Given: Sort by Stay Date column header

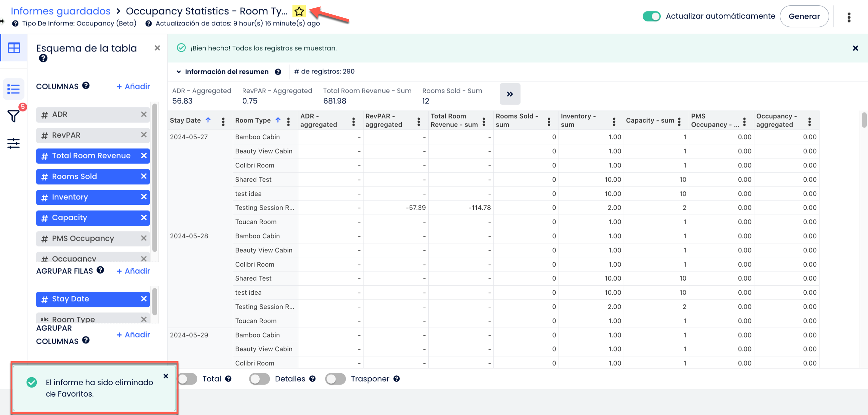Looking at the screenshot, I should (x=185, y=120).
